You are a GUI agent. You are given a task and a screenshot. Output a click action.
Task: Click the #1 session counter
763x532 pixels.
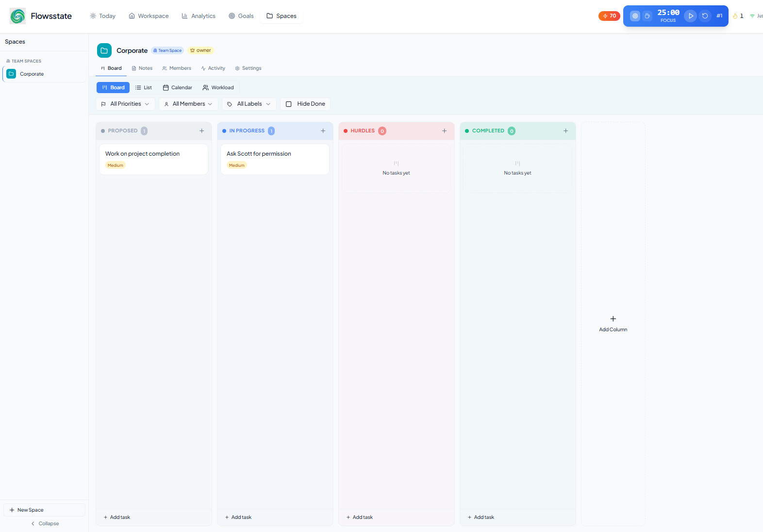click(x=719, y=16)
